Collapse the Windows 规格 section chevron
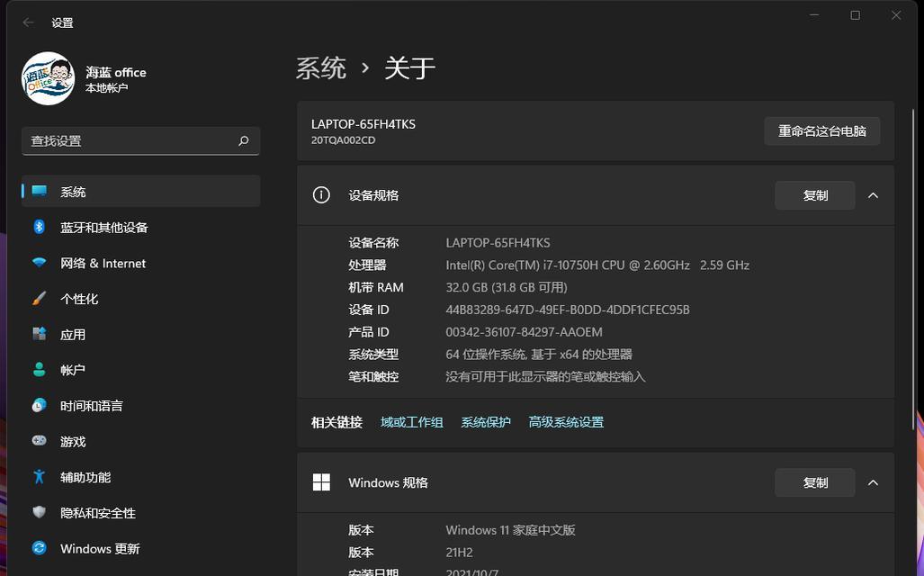This screenshot has width=924, height=576. click(x=873, y=482)
